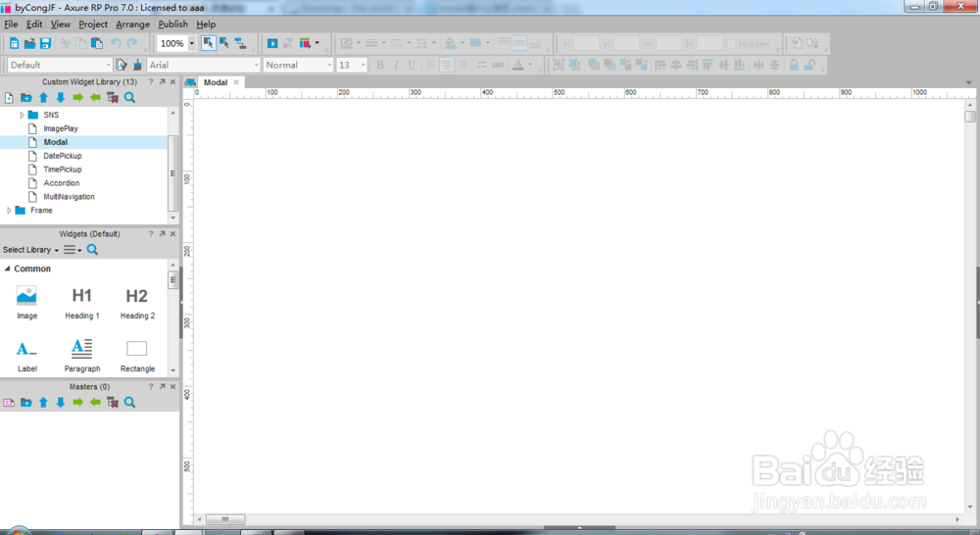980x535 pixels.
Task: Select the Paragraph widget
Action: [82, 357]
